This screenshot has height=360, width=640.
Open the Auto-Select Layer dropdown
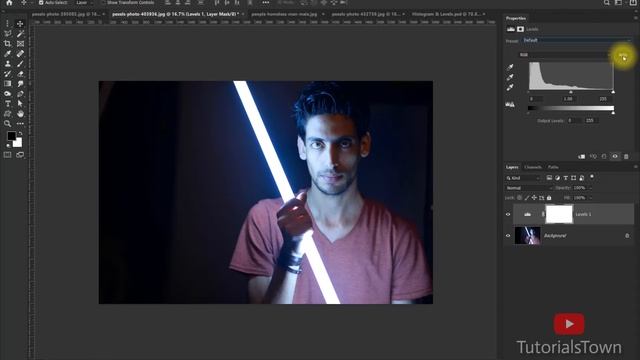tap(84, 2)
